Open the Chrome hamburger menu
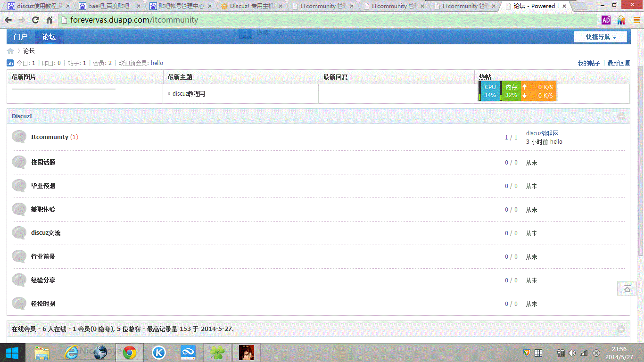 point(636,20)
